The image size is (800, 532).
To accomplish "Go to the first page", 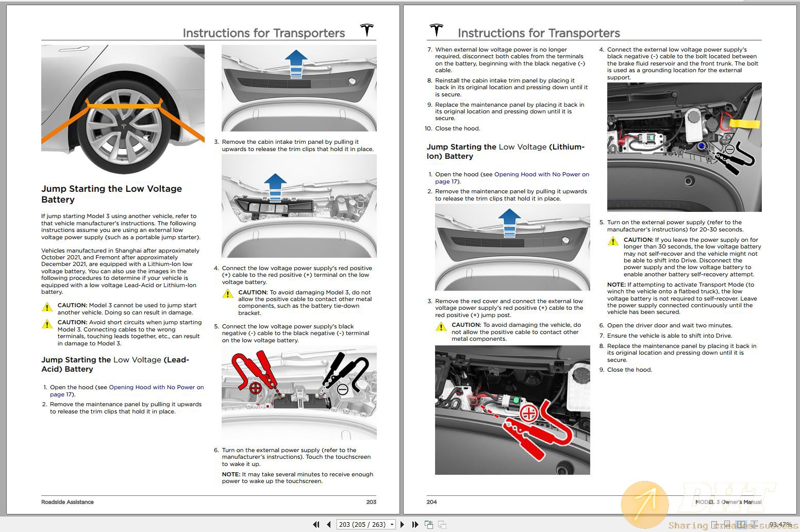I will pos(316,524).
